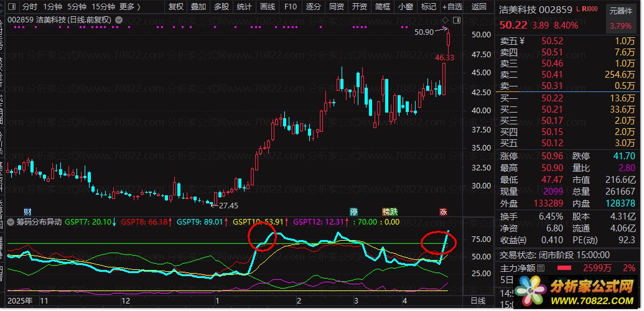Click the 换手 6.45% value
This screenshot has width=644, height=311.
(x=552, y=216)
